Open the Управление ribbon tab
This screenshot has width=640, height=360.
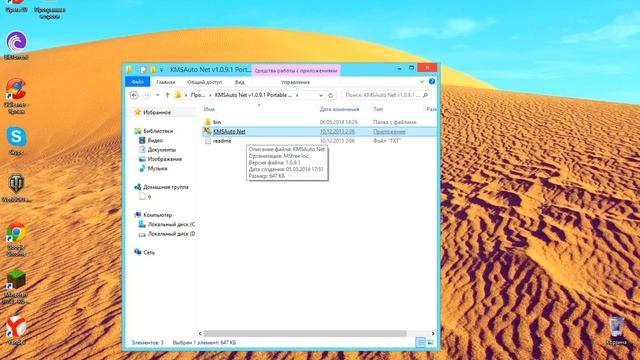point(295,82)
